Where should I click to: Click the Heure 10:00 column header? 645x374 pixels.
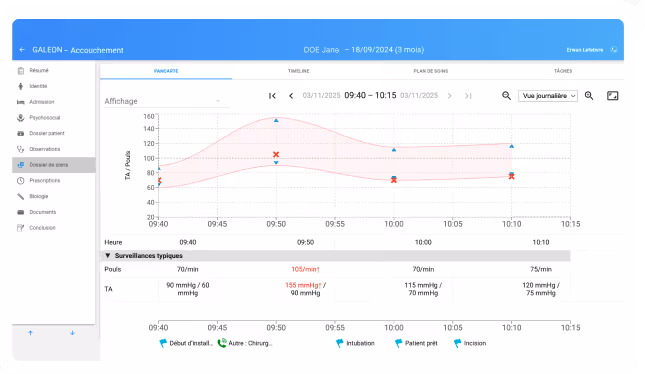423,242
